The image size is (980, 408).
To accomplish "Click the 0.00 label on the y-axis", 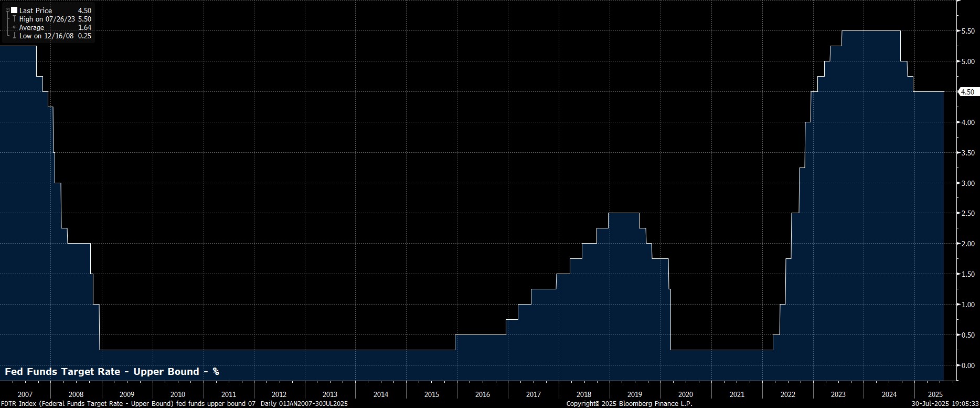I will click(x=967, y=365).
